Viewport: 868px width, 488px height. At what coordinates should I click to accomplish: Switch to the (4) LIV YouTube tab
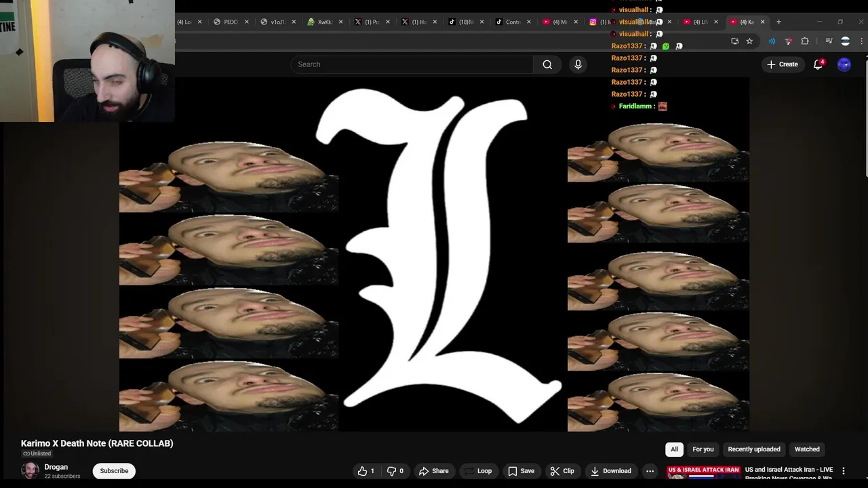[x=700, y=22]
